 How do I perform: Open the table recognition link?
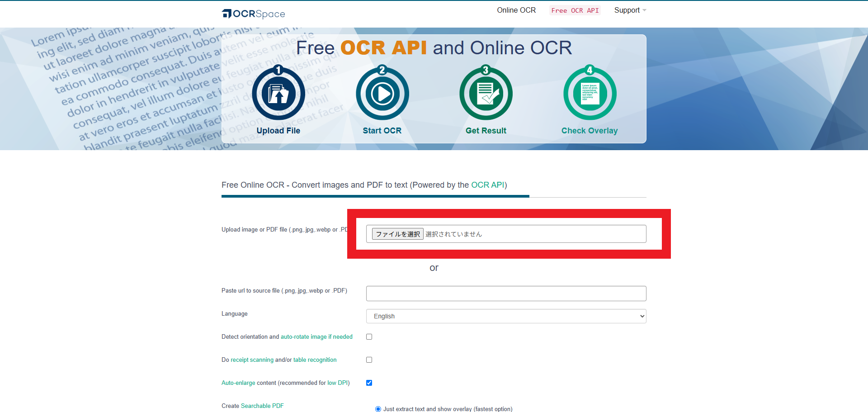(x=315, y=360)
